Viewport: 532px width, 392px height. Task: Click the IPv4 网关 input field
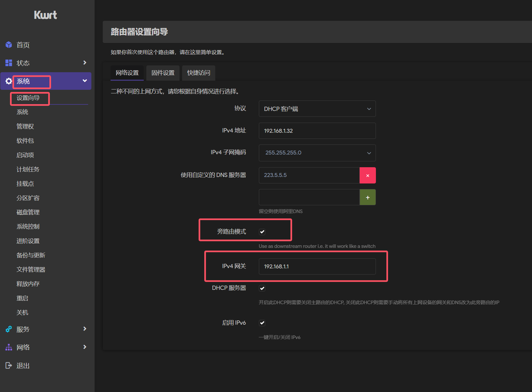click(x=317, y=266)
